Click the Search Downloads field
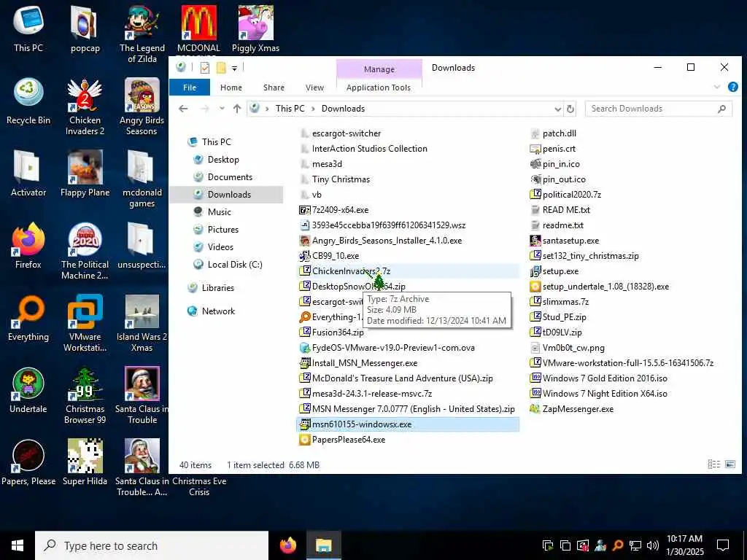747x560 pixels. point(659,109)
